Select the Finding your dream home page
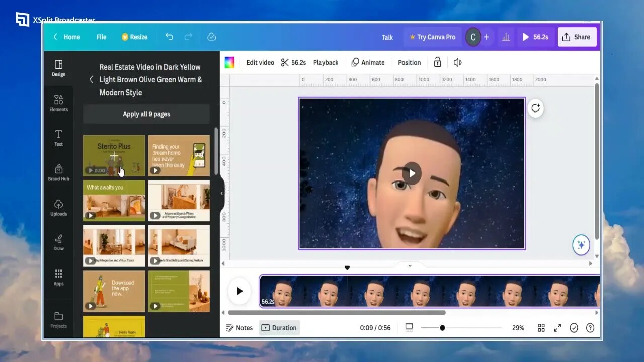Viewport: 644px width, 362px height. [x=179, y=156]
